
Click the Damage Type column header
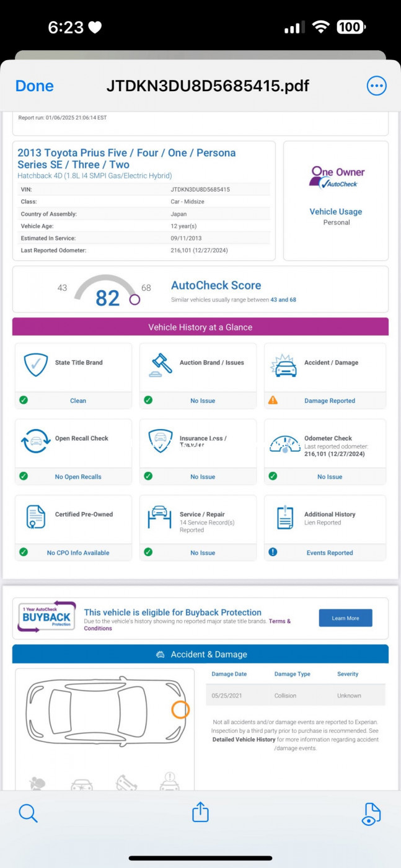coord(293,674)
